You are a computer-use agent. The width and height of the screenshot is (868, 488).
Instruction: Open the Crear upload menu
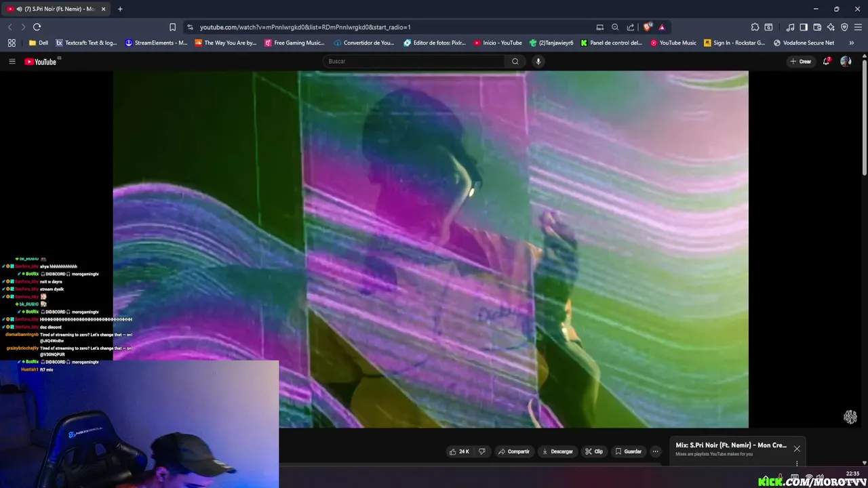801,62
